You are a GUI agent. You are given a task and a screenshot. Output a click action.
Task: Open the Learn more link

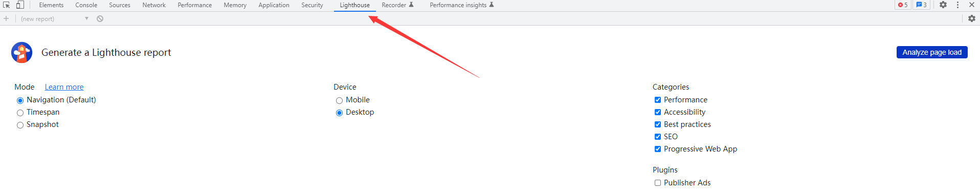(64, 87)
